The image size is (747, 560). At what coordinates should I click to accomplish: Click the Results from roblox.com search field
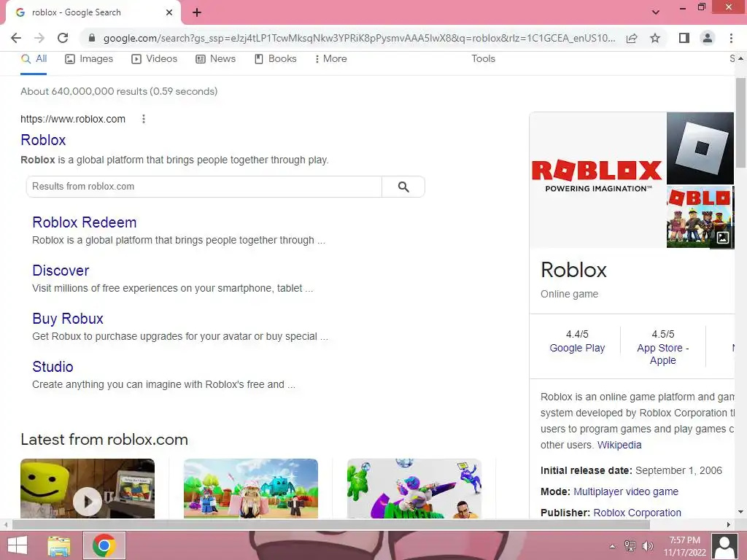pos(204,187)
